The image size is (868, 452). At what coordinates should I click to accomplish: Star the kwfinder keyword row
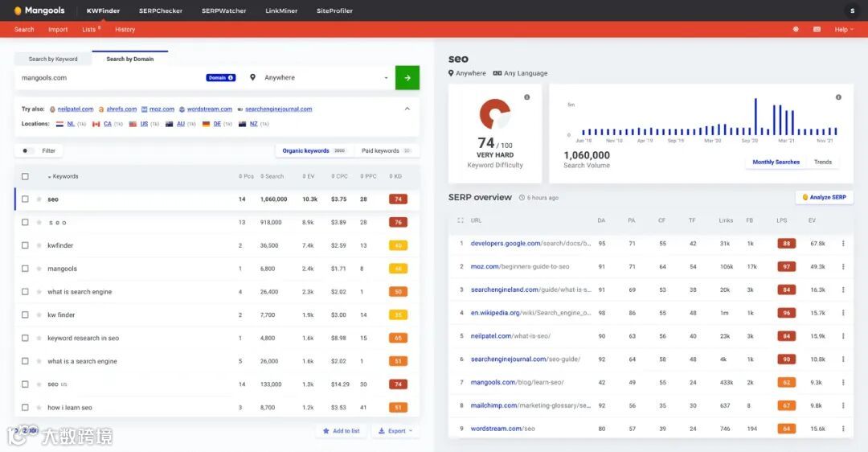coord(39,245)
